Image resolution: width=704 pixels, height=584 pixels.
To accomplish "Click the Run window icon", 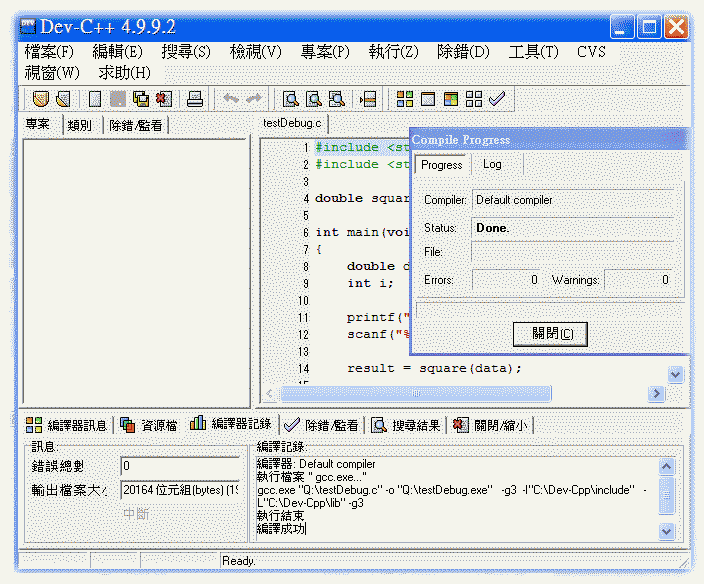I will [x=427, y=99].
